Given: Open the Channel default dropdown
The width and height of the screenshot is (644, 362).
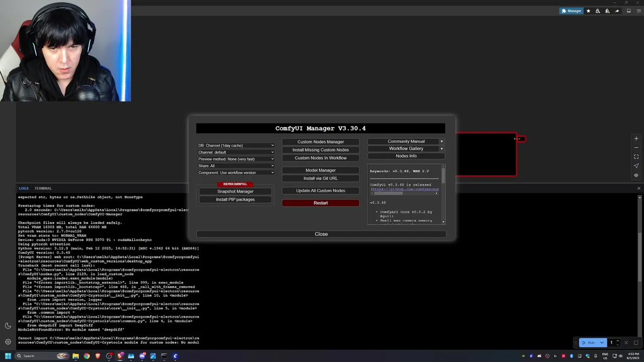Looking at the screenshot, I should (x=236, y=152).
